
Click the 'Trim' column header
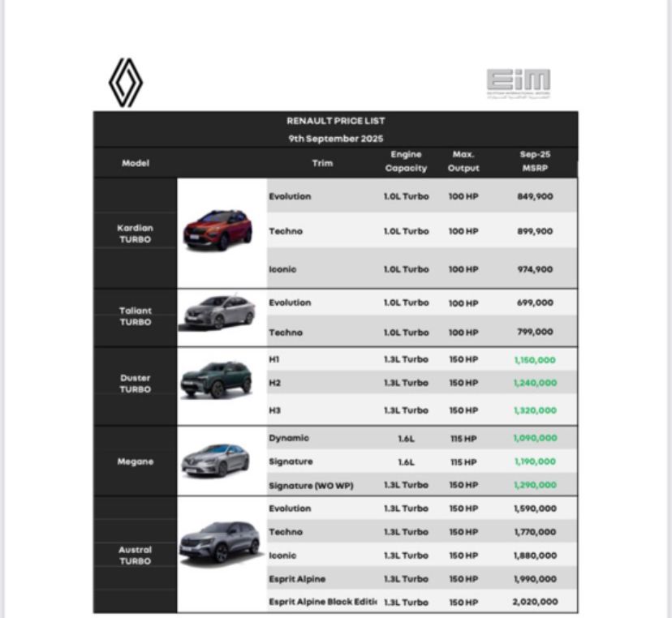[x=322, y=163]
